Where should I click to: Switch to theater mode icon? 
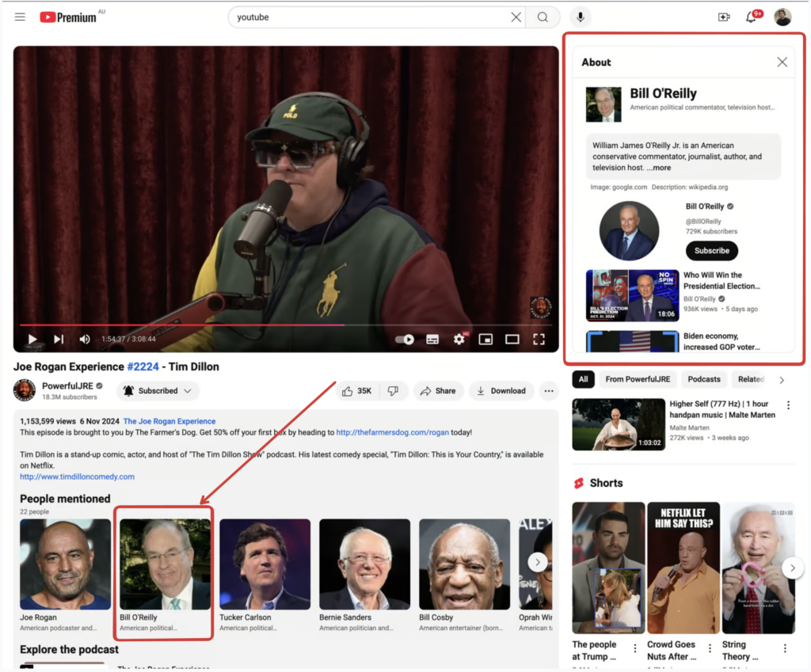pos(512,339)
